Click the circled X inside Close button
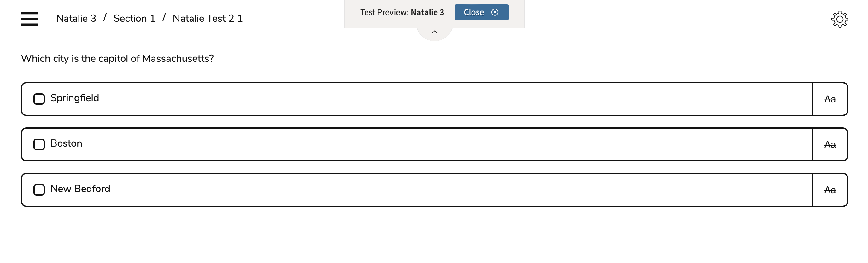The height and width of the screenshot is (263, 868). coord(495,12)
